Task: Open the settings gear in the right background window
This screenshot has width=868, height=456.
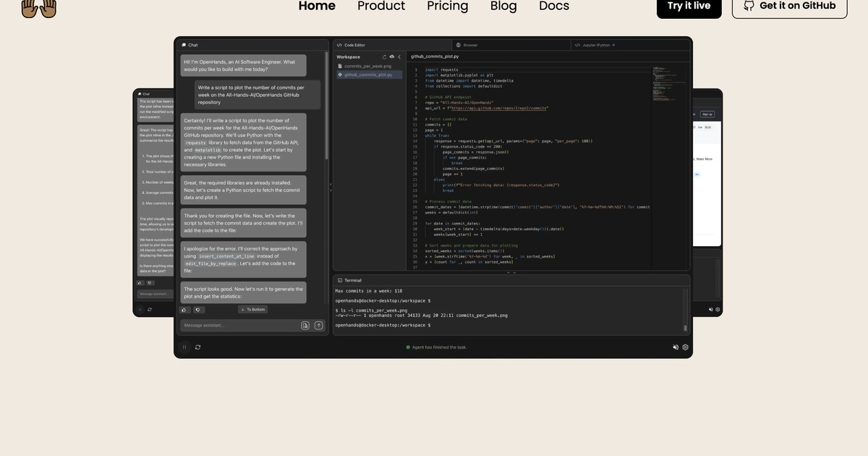Action: pyautogui.click(x=717, y=309)
